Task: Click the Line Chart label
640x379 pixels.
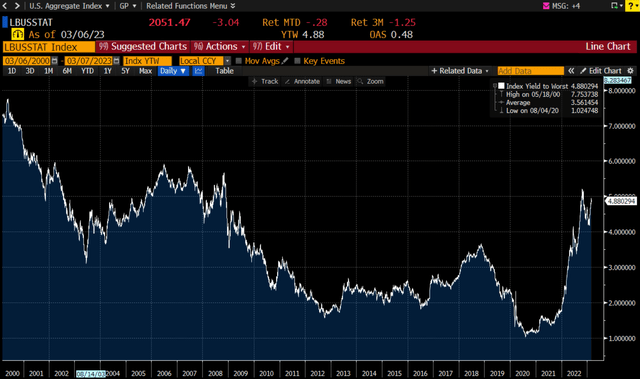Action: [x=608, y=47]
